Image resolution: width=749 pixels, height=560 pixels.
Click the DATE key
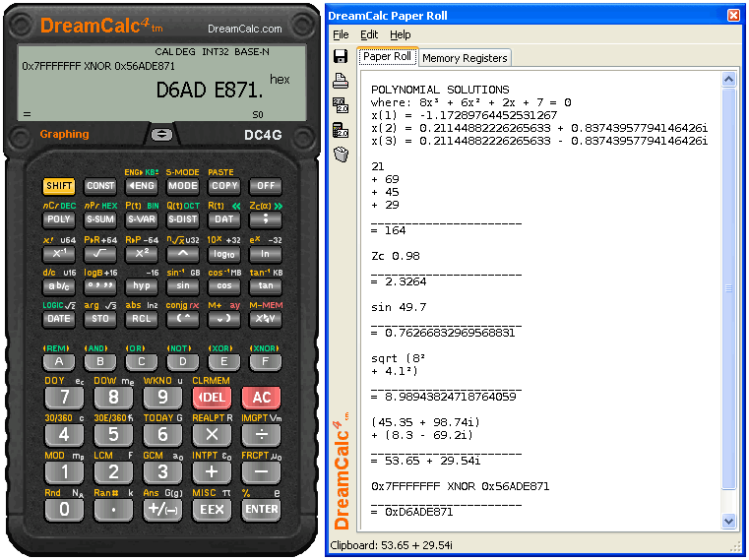pyautogui.click(x=59, y=319)
